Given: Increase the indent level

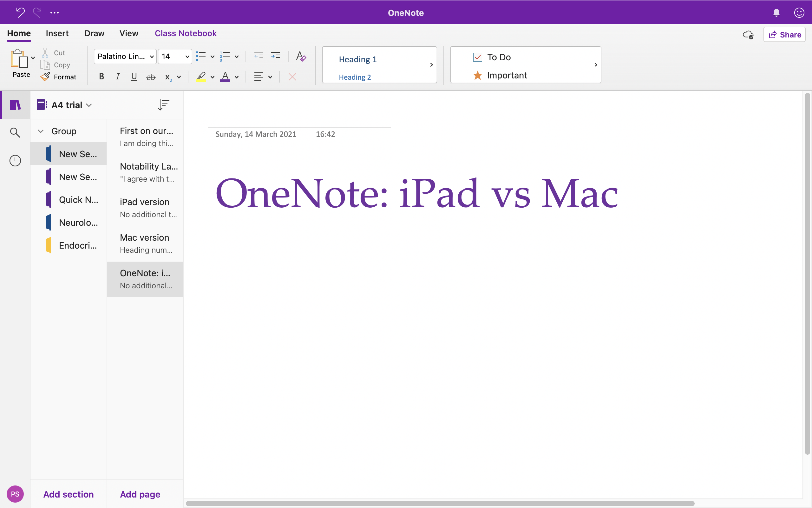Looking at the screenshot, I should coord(275,57).
